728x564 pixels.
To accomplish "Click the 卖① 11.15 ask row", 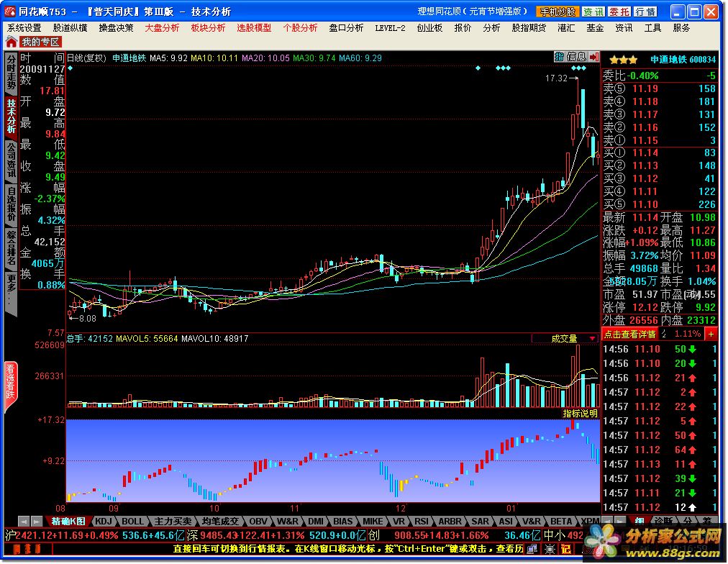I will 659,140.
